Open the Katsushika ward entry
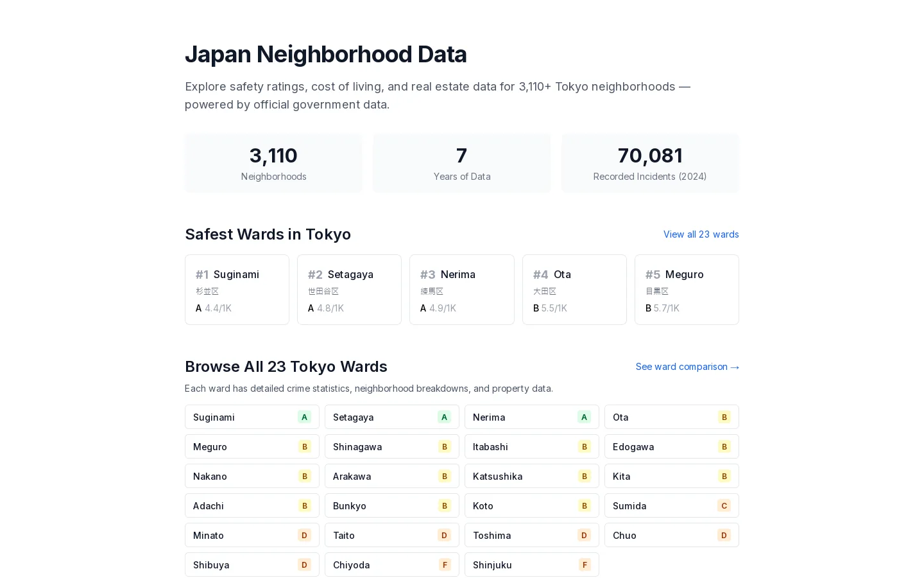 tap(532, 476)
